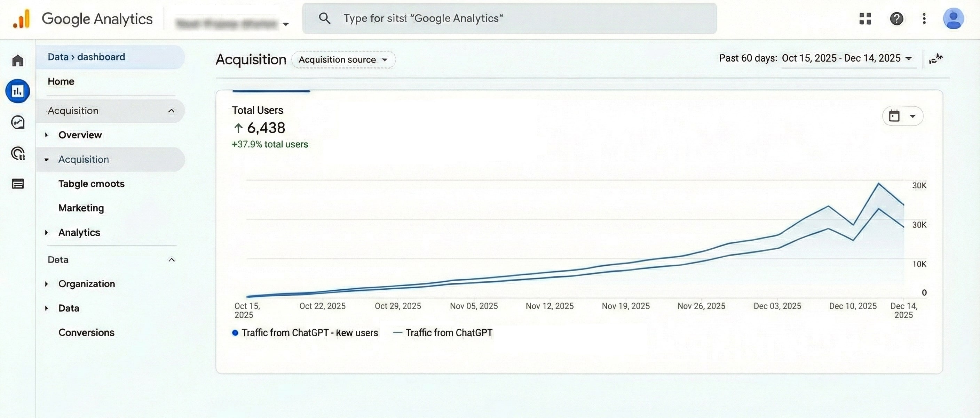980x418 pixels.
Task: Open the user account avatar
Action: (953, 19)
